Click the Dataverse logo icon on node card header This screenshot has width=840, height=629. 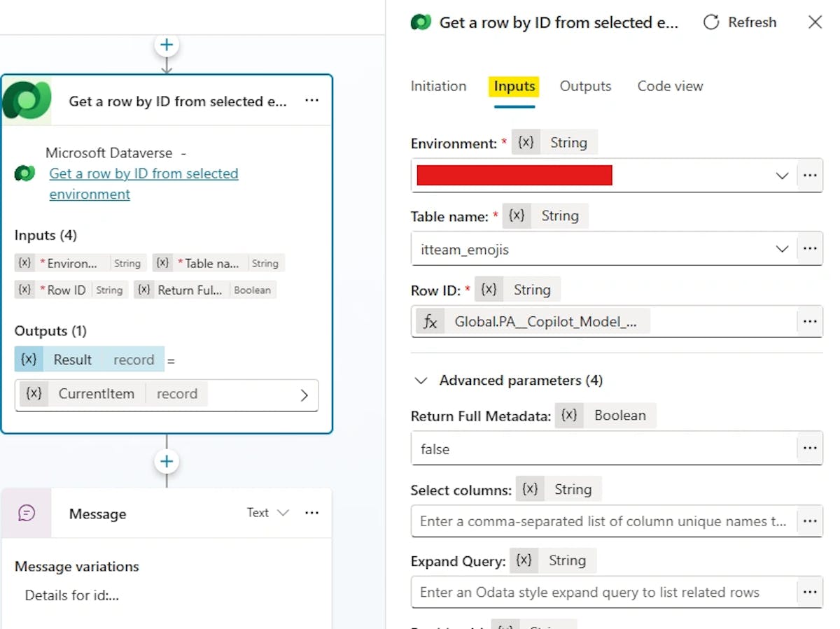[x=27, y=101]
